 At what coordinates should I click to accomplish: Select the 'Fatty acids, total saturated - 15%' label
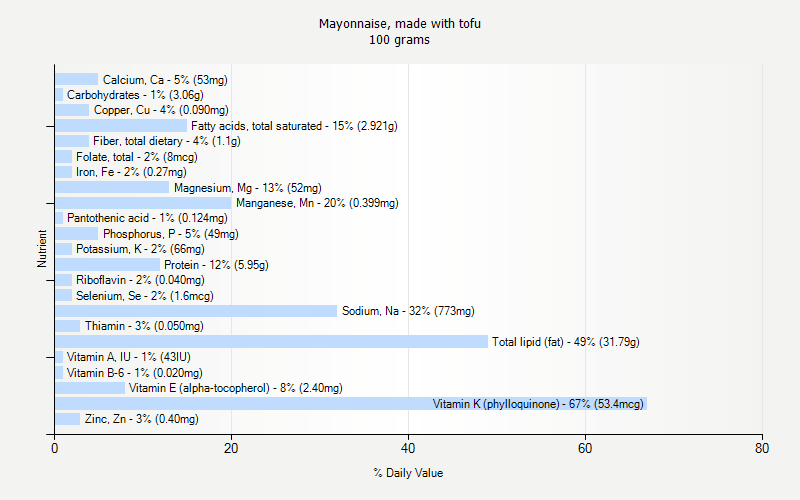pos(294,126)
